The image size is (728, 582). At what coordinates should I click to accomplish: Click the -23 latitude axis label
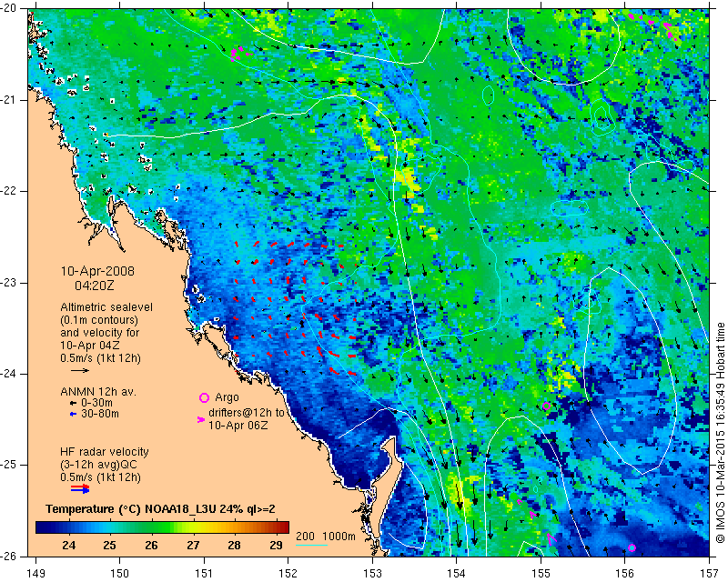coord(9,283)
